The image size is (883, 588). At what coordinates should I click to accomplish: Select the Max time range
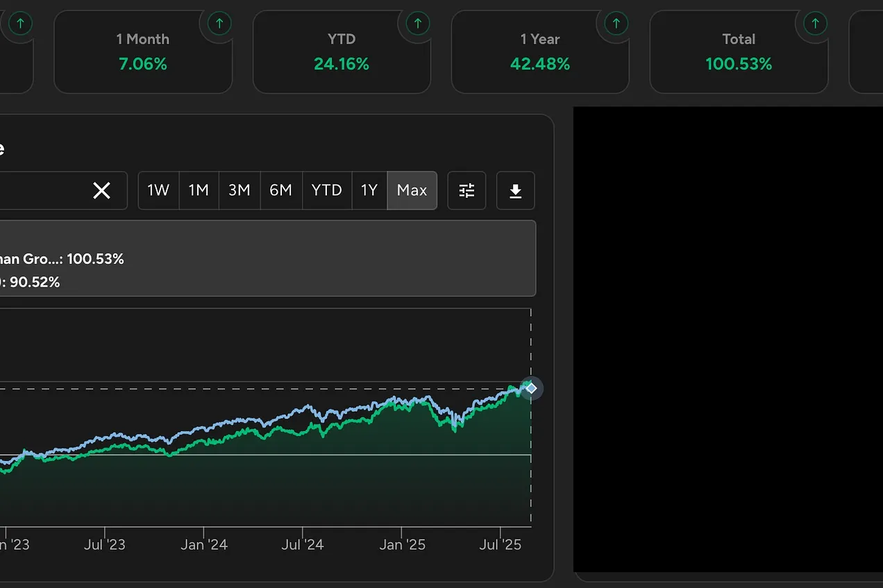pos(412,190)
